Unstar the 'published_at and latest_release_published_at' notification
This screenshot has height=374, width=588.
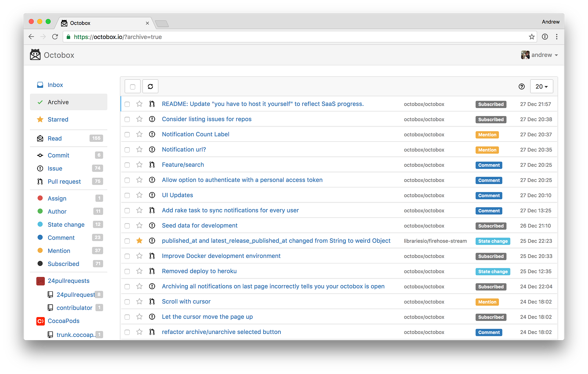coord(139,241)
